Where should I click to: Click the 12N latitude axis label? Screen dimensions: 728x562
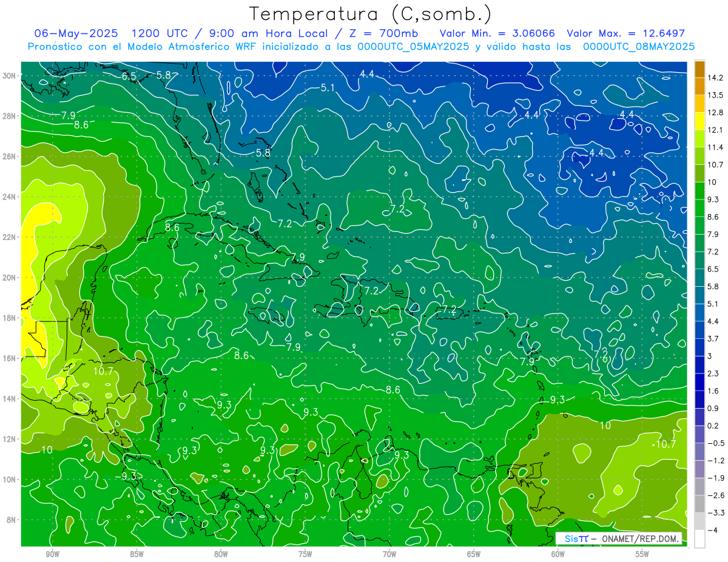pos(10,439)
